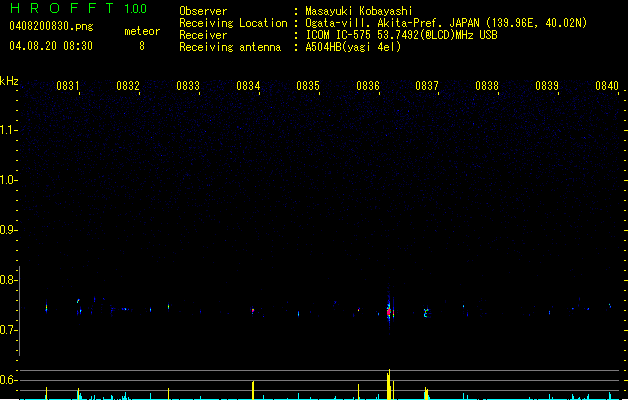Click the yellow intensity bar at 0834
The height and width of the screenshot is (400, 629).
pyautogui.click(x=253, y=390)
